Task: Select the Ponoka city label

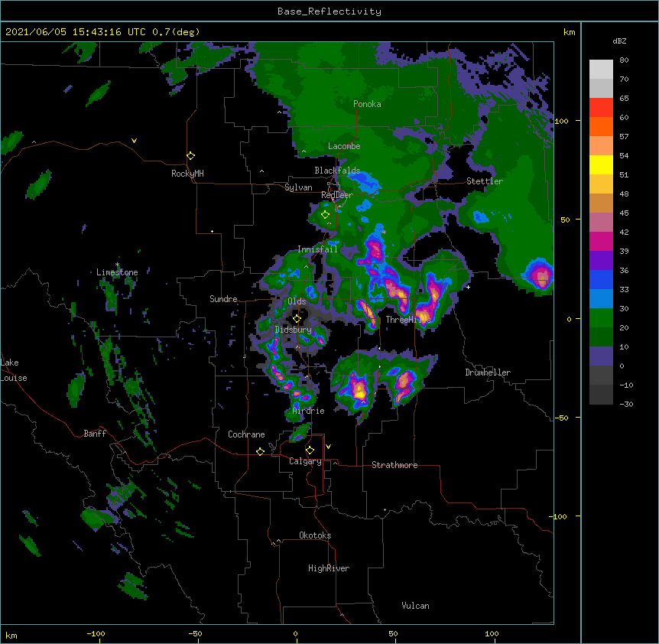Action: coord(367,104)
